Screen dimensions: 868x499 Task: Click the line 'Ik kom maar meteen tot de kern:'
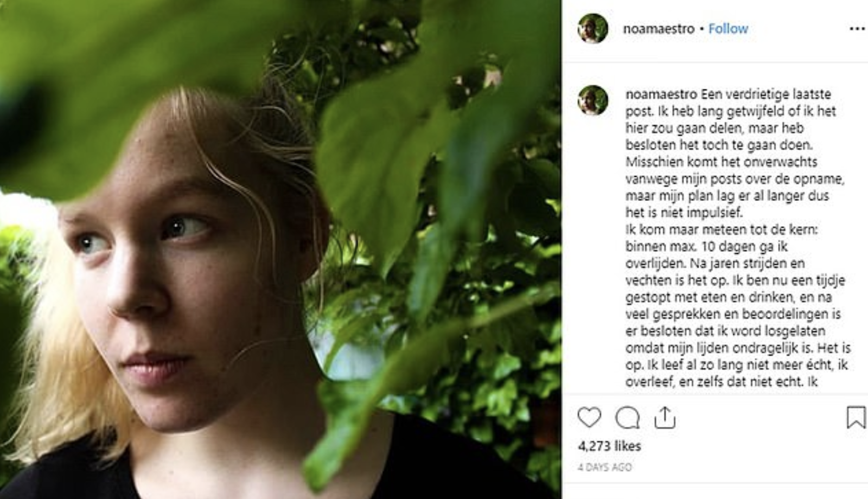point(722,229)
